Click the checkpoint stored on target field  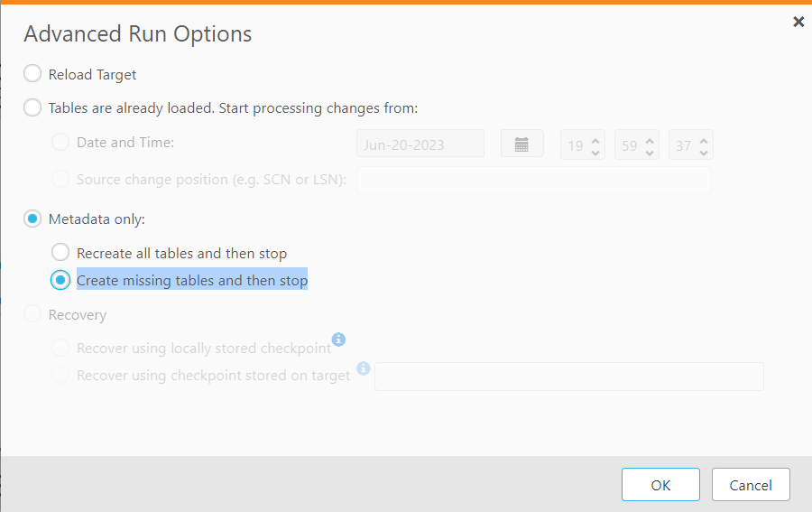(568, 377)
